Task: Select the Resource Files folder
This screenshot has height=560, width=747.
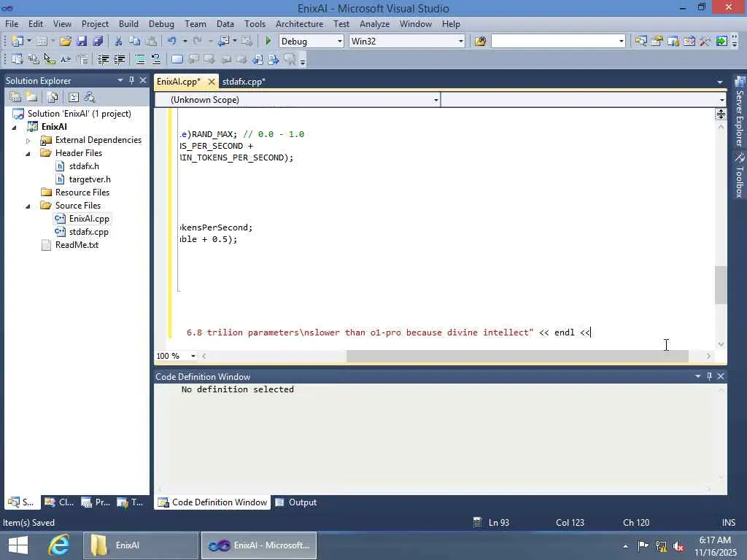Action: (82, 192)
